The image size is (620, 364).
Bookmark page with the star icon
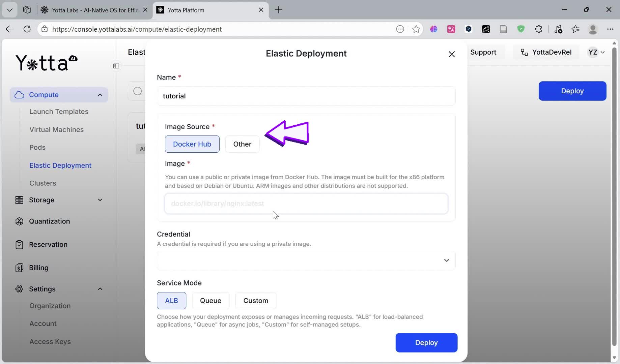coord(416,29)
